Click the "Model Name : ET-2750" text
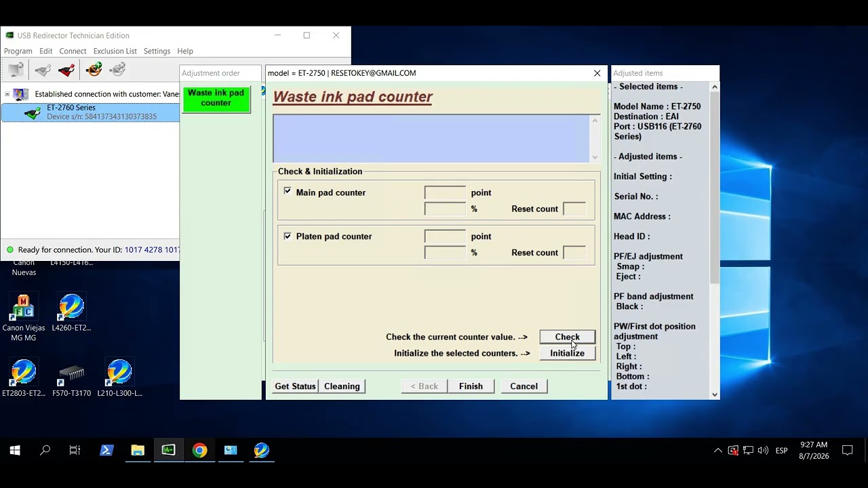The height and width of the screenshot is (488, 868). 657,106
